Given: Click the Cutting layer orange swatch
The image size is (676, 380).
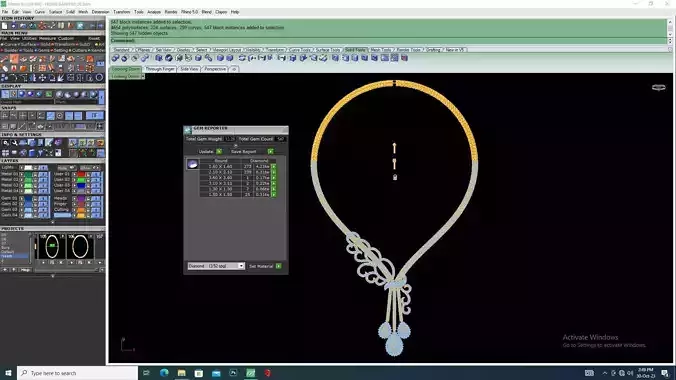Looking at the screenshot, I should (81, 210).
